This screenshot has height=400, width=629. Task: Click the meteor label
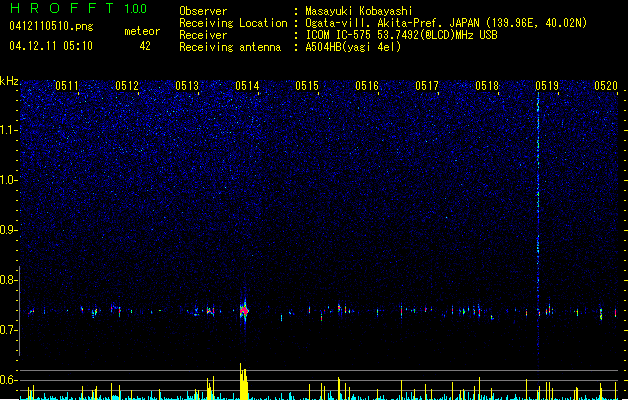(x=142, y=31)
